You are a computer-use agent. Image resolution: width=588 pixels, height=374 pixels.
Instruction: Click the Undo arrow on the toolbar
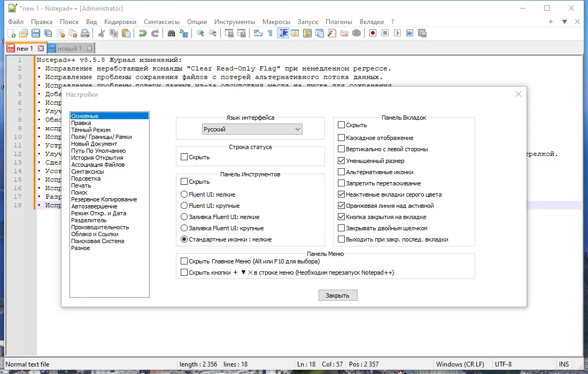[142, 33]
